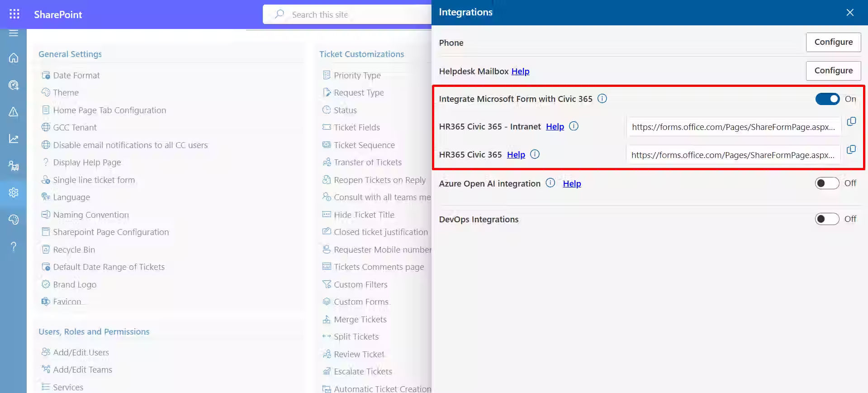The width and height of the screenshot is (868, 393).
Task: Open Disable email notifications to all CC users
Action: (130, 145)
